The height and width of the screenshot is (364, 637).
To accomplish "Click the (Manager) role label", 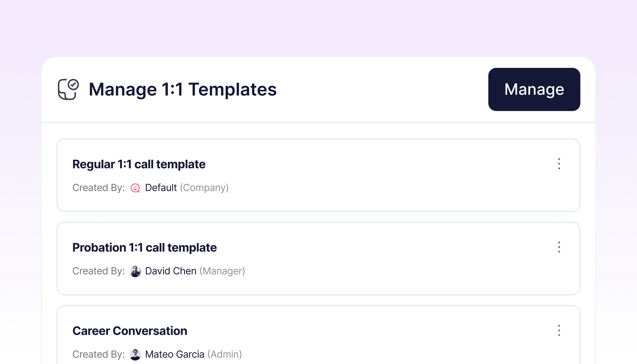I will click(222, 271).
